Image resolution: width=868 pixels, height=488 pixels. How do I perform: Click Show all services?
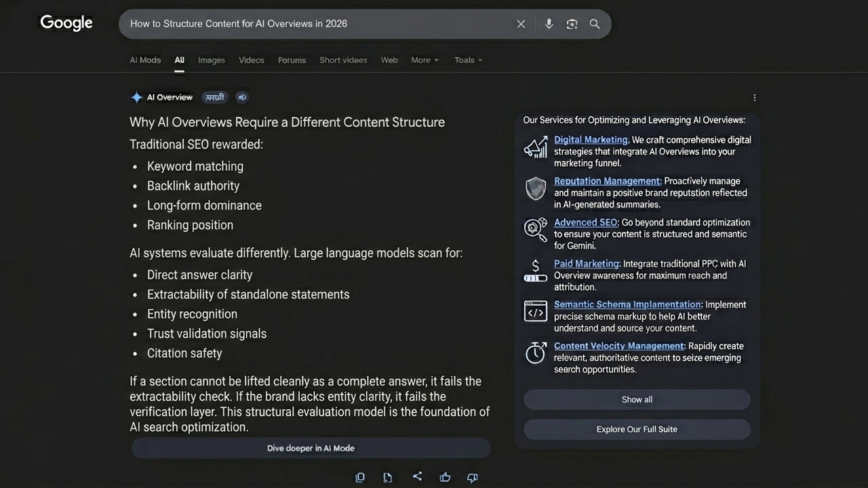pos(636,399)
